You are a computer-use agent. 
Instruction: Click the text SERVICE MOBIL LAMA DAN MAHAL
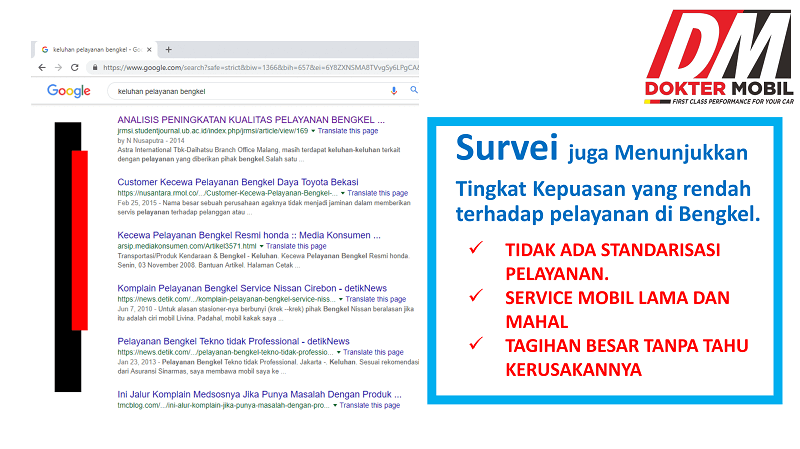(x=617, y=310)
